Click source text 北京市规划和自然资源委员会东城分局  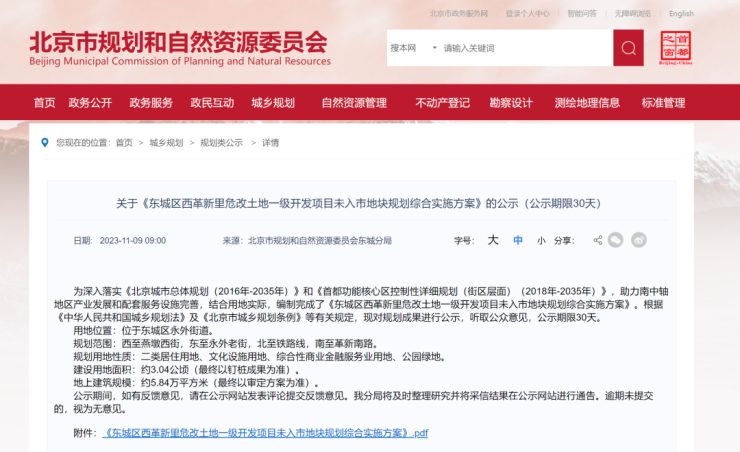pos(320,241)
